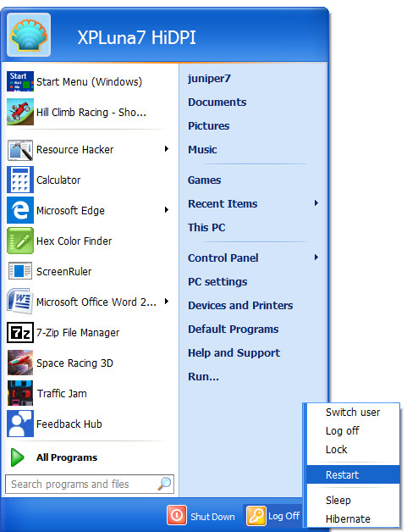Launch Calculator from its icon
The height and width of the screenshot is (532, 407).
point(20,180)
